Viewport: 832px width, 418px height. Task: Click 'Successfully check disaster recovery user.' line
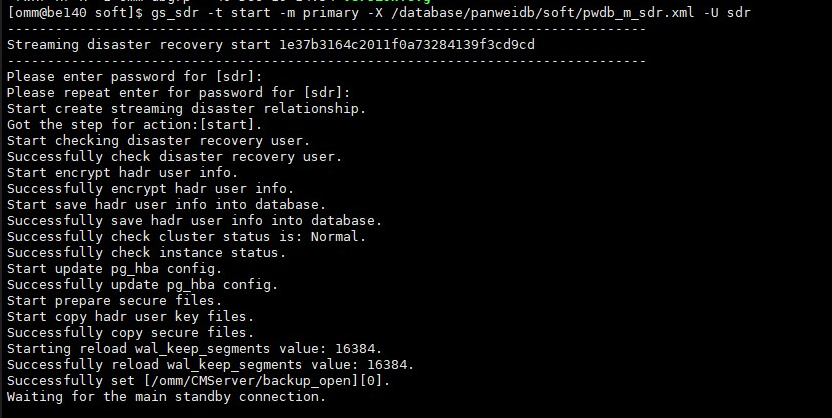pos(175,156)
